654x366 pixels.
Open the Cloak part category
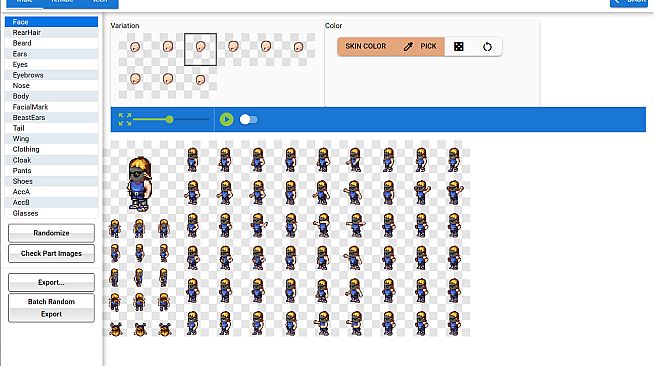[51, 160]
